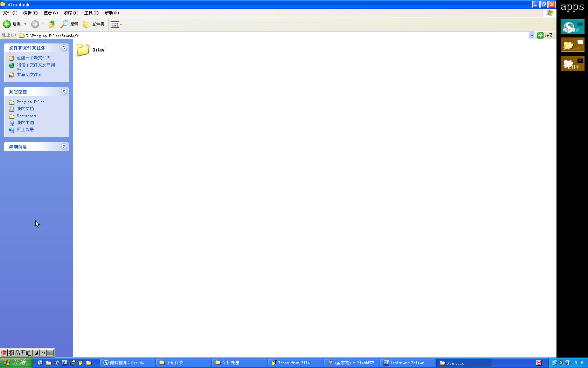The width and height of the screenshot is (588, 368).
Task: Switch to FlashFXP taskbar window
Action: coord(352,363)
